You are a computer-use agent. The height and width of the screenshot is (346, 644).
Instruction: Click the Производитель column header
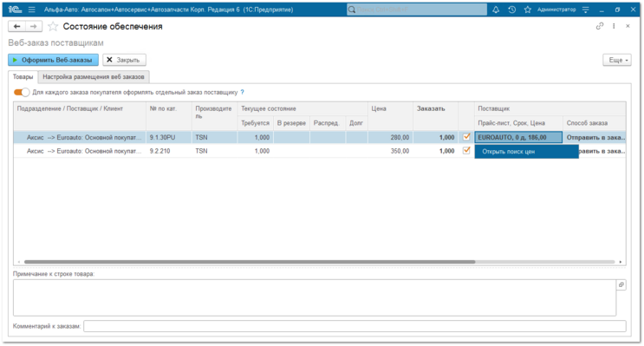coord(214,116)
